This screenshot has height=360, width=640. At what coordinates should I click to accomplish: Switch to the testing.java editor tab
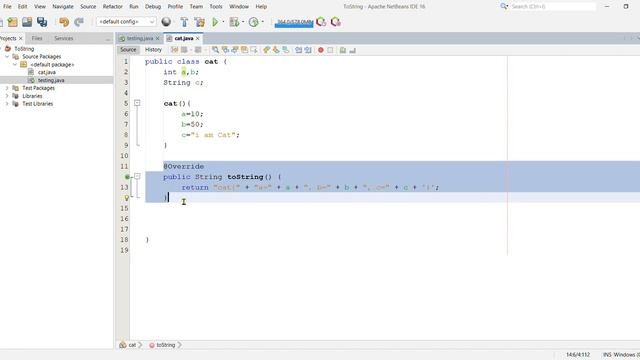coord(140,38)
